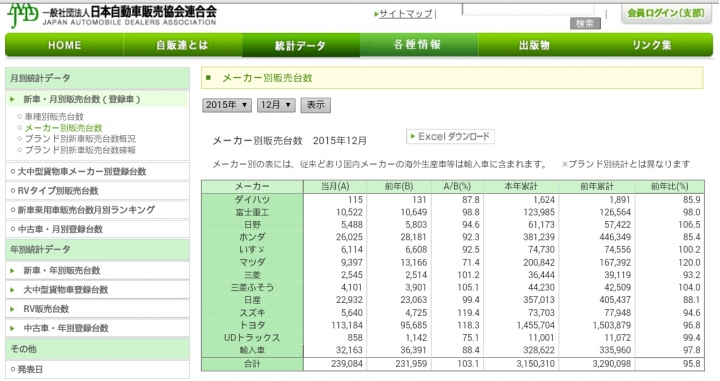Viewport: 720px width, 381px height.
Task: Click the JADA association logo
Action: pos(112,15)
